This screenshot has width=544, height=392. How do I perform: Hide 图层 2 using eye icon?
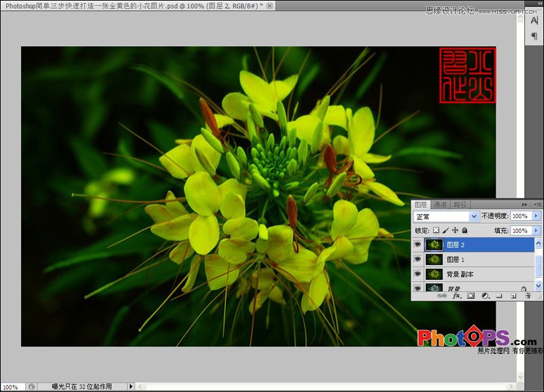[418, 245]
